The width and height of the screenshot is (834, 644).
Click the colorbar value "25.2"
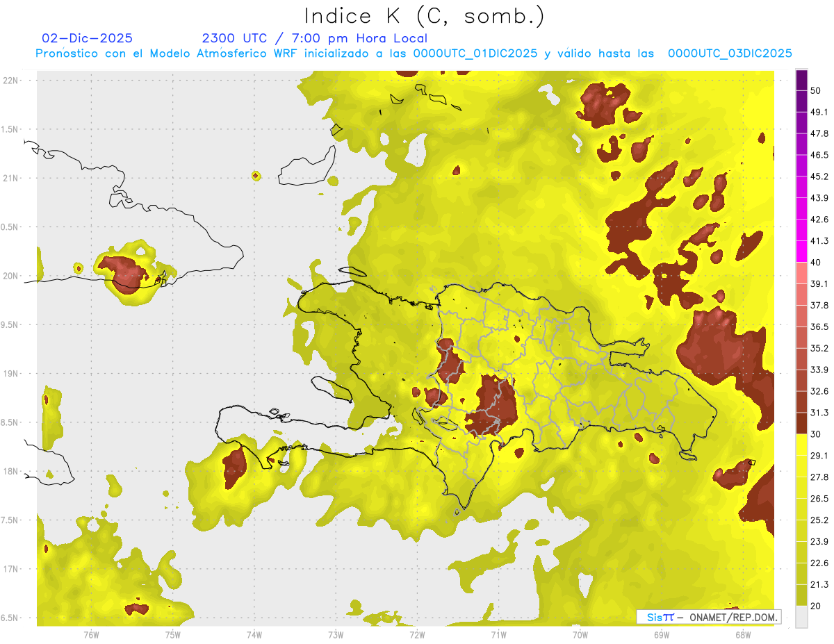(x=819, y=520)
